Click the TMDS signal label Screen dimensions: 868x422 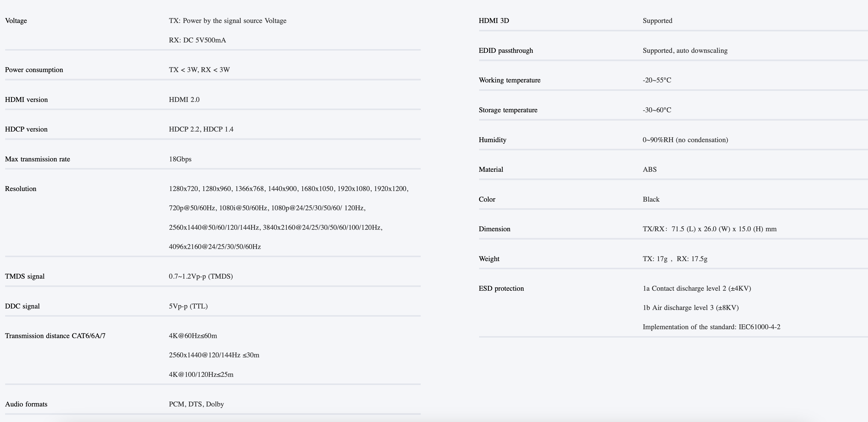(x=25, y=276)
